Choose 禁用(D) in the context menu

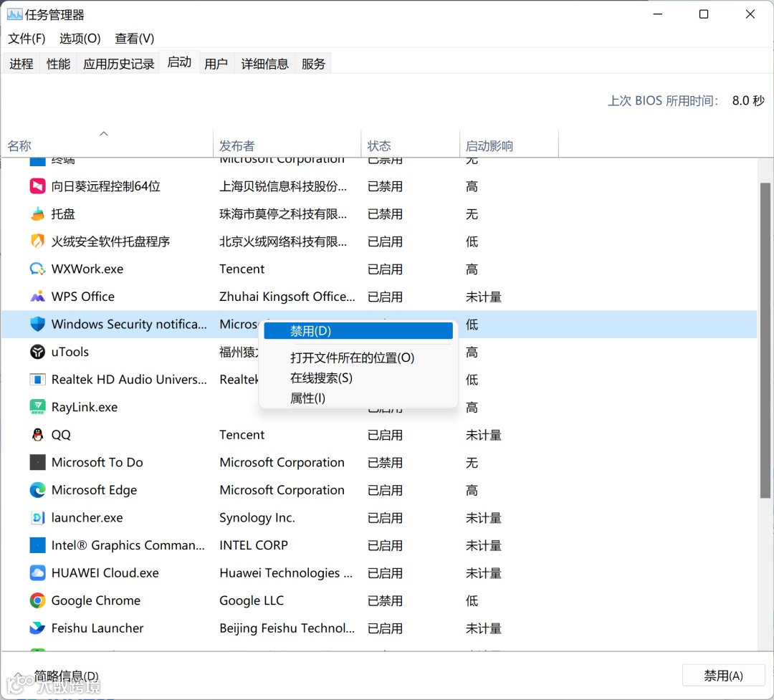click(358, 331)
